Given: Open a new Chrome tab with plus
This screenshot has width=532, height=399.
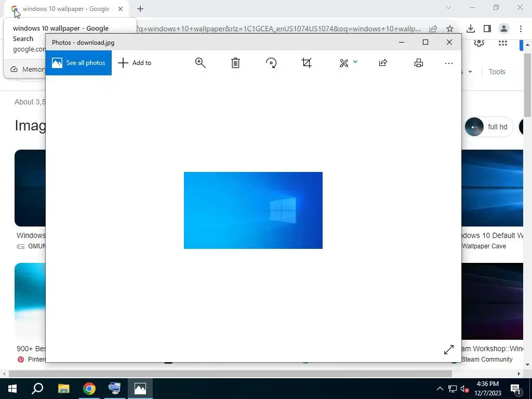Looking at the screenshot, I should click(140, 9).
